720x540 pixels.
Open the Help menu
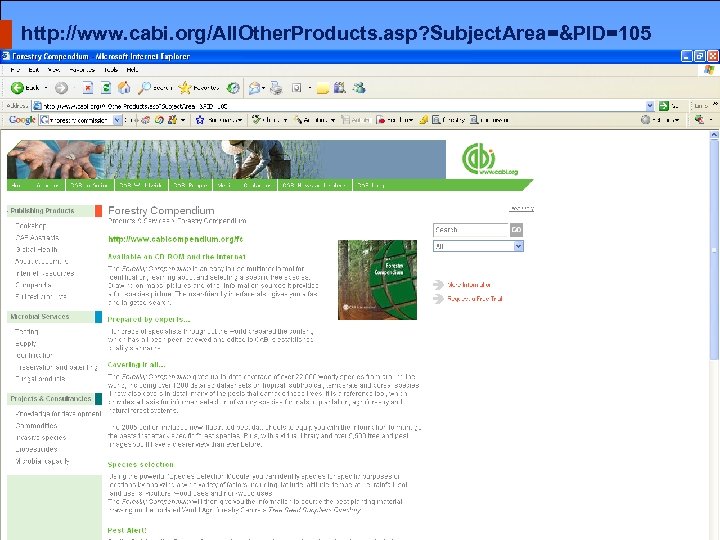[132, 70]
